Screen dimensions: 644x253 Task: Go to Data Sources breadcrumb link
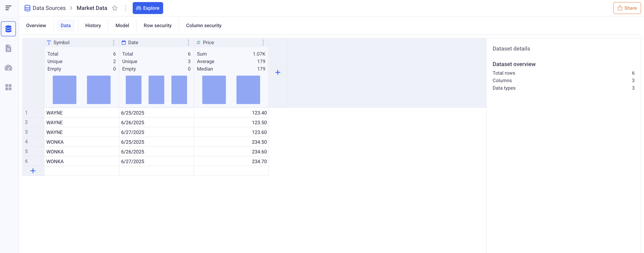point(49,8)
